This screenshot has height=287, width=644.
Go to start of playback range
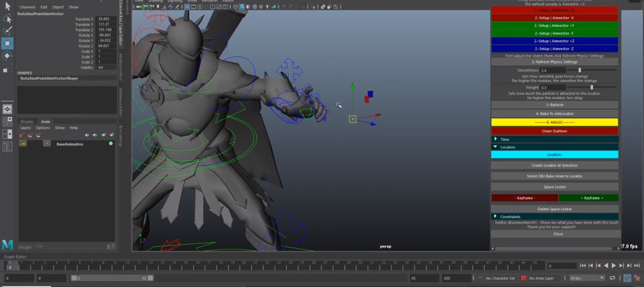click(x=583, y=265)
